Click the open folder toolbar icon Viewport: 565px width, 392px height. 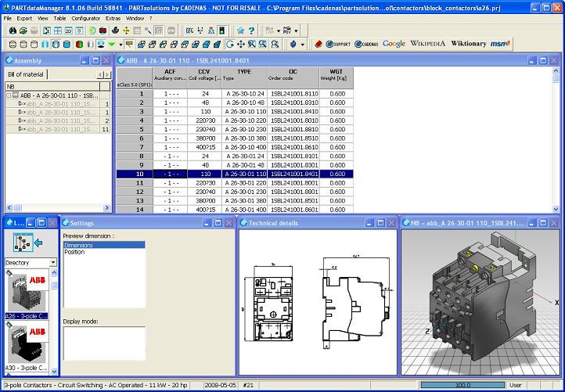coord(23,31)
